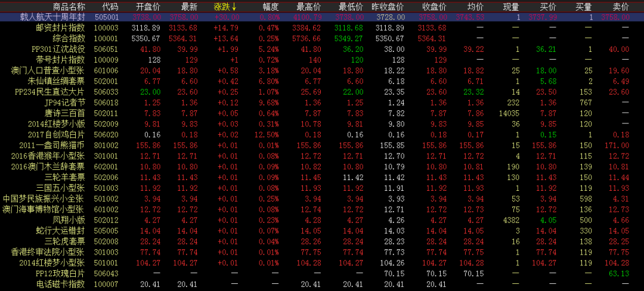
Task: Select the 澳门海事博物馆小型张 row
Action: click(x=322, y=209)
